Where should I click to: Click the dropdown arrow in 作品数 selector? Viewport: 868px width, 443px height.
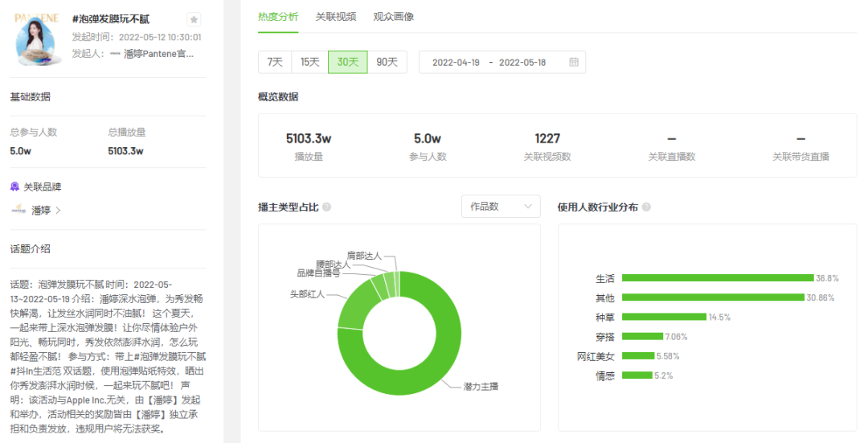[x=527, y=207]
